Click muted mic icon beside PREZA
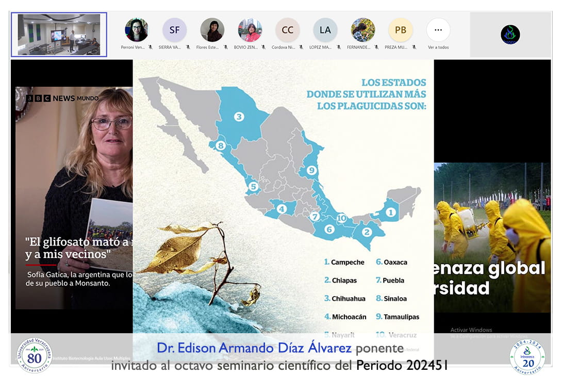 click(x=414, y=47)
